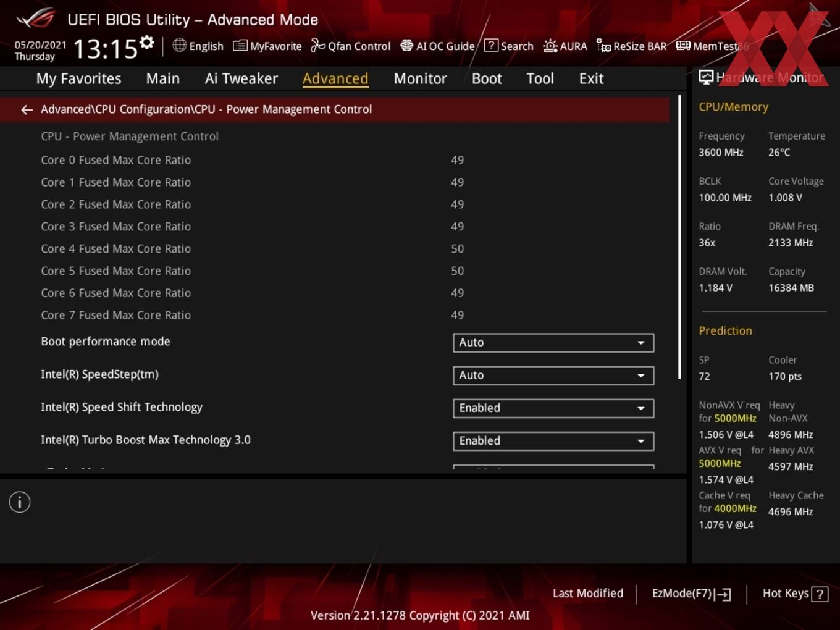The image size is (840, 630).
Task: Click the CPU - Power Management Control heading
Action: [x=130, y=136]
